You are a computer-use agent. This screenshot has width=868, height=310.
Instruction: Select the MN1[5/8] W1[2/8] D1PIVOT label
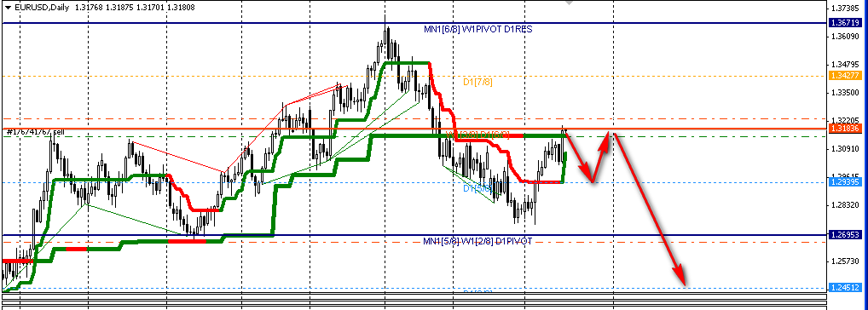point(477,241)
